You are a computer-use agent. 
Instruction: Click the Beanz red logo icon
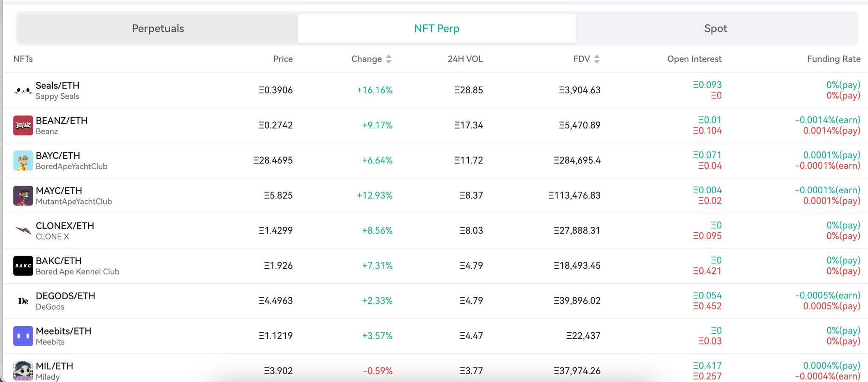point(23,125)
